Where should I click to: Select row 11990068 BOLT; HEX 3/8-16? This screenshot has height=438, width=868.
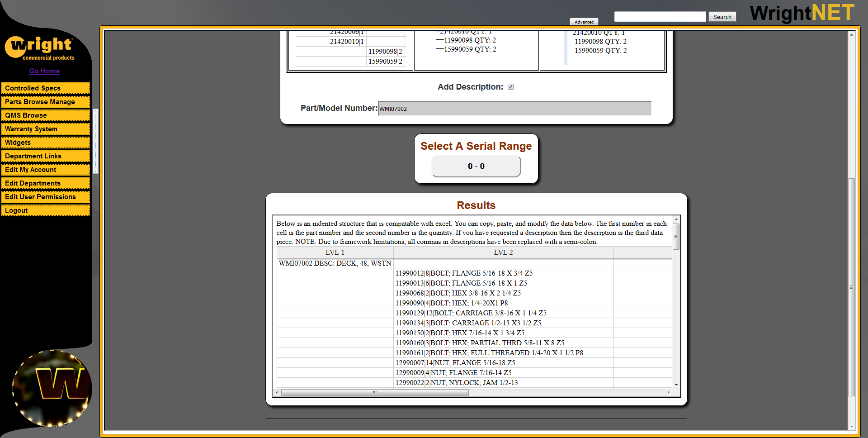tap(503, 293)
